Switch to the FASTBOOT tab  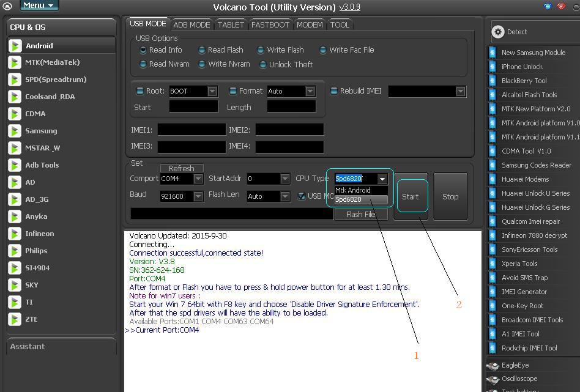[270, 25]
